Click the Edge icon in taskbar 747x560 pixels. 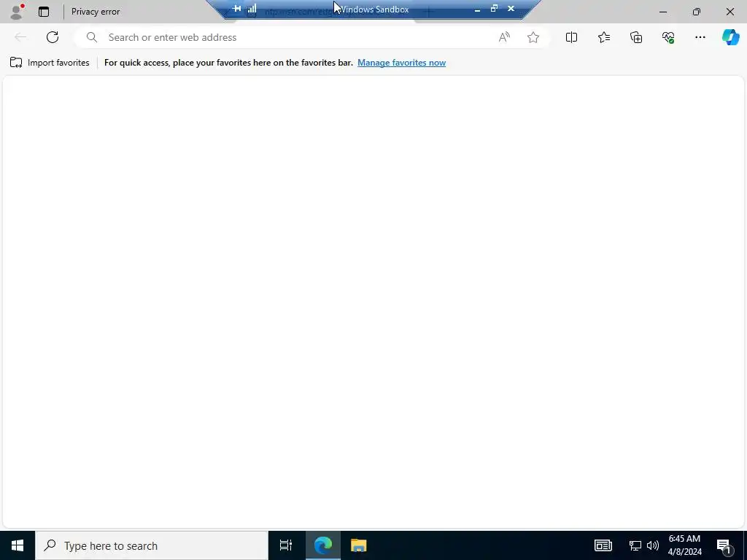pyautogui.click(x=323, y=545)
